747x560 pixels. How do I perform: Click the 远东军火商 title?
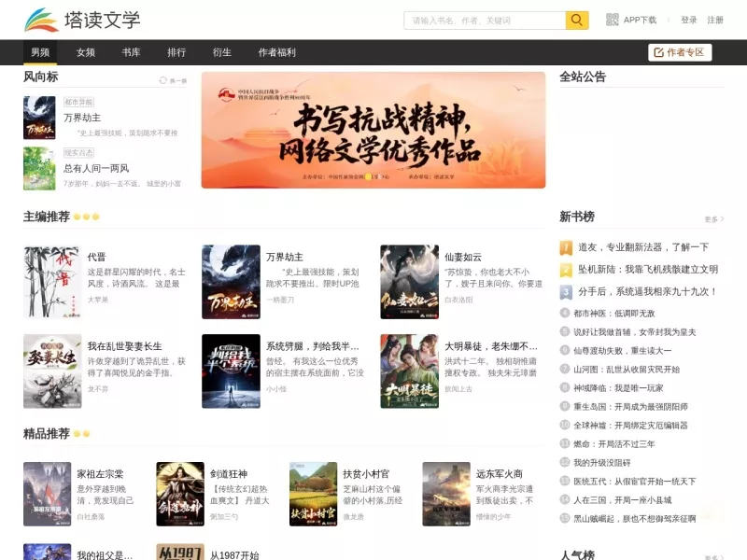click(500, 474)
